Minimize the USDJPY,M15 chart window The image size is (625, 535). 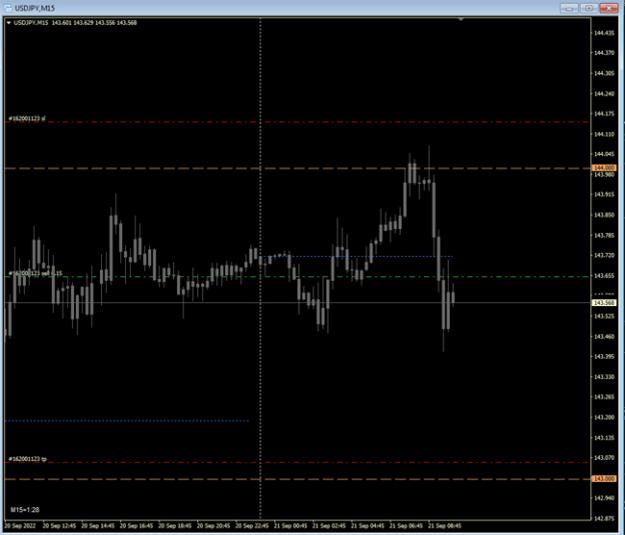[x=569, y=8]
